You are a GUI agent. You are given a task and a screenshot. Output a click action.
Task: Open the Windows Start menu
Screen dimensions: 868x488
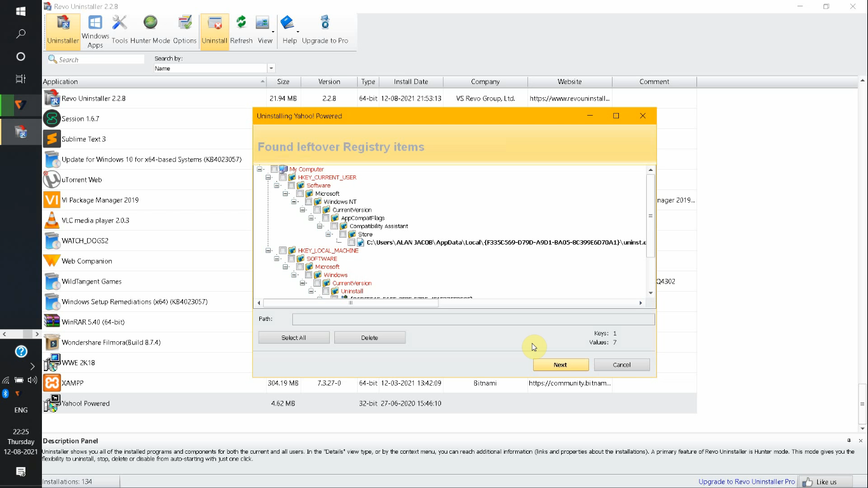(x=20, y=11)
